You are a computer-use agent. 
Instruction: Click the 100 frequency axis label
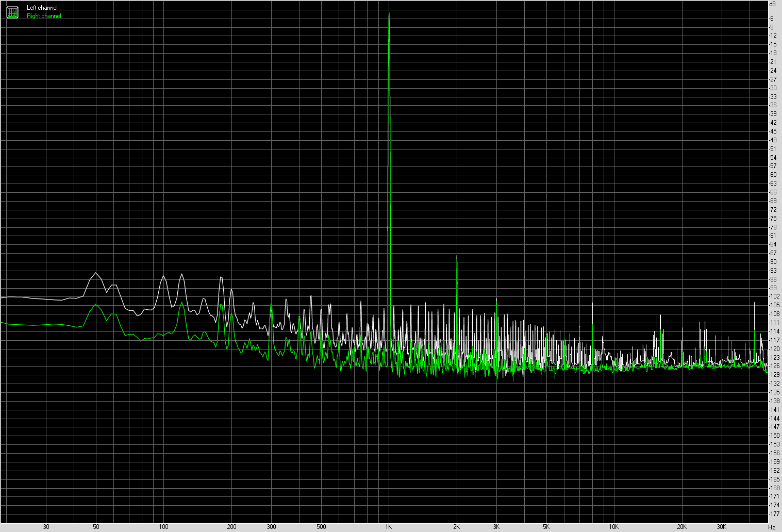163,527
